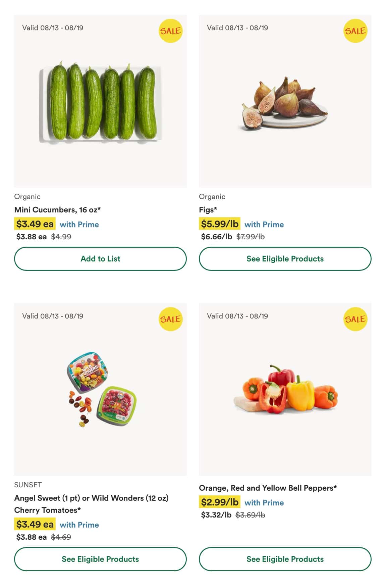Screen dimensions: 385x588
Task: Click the SALE badge on Bell Peppers card
Action: click(x=355, y=319)
